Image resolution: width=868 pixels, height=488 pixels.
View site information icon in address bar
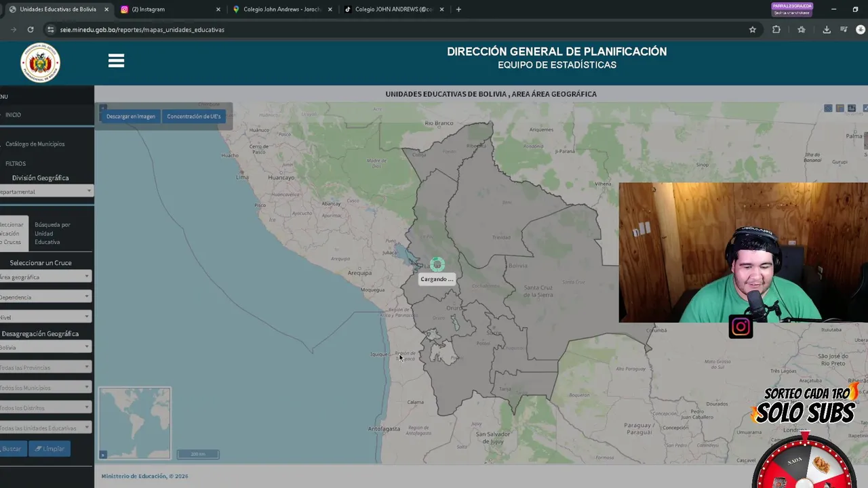[x=50, y=30]
